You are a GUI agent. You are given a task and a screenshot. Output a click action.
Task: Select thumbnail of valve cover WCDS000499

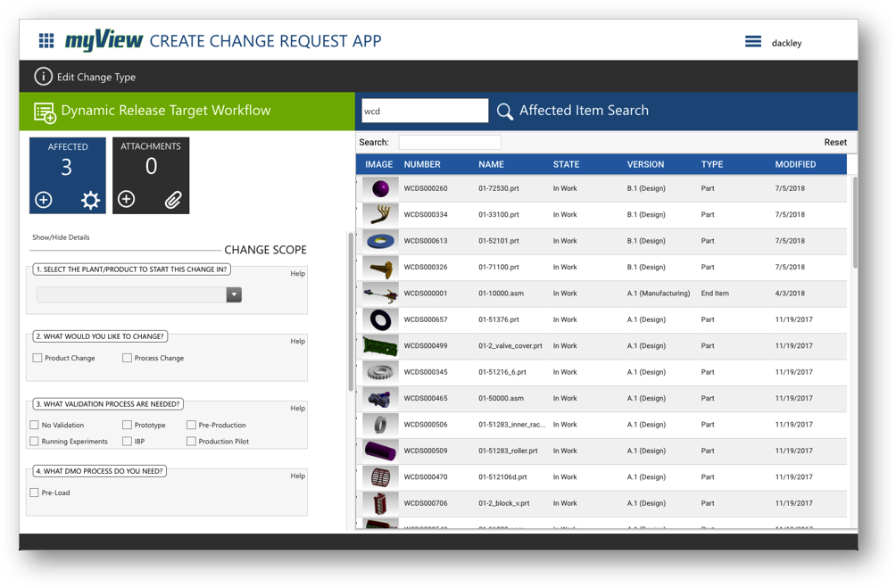coord(380,345)
